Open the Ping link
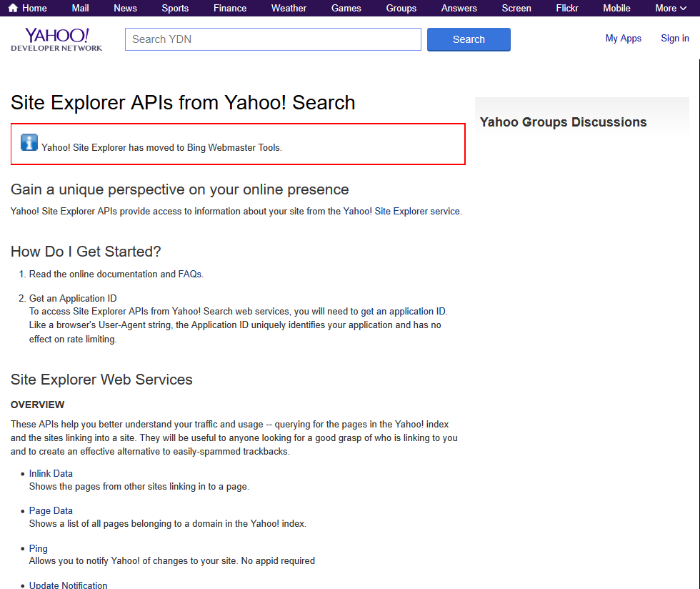700x589 pixels. (x=39, y=548)
